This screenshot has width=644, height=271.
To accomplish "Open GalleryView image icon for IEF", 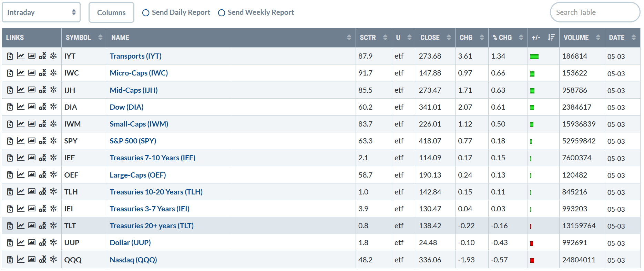I will [x=32, y=158].
